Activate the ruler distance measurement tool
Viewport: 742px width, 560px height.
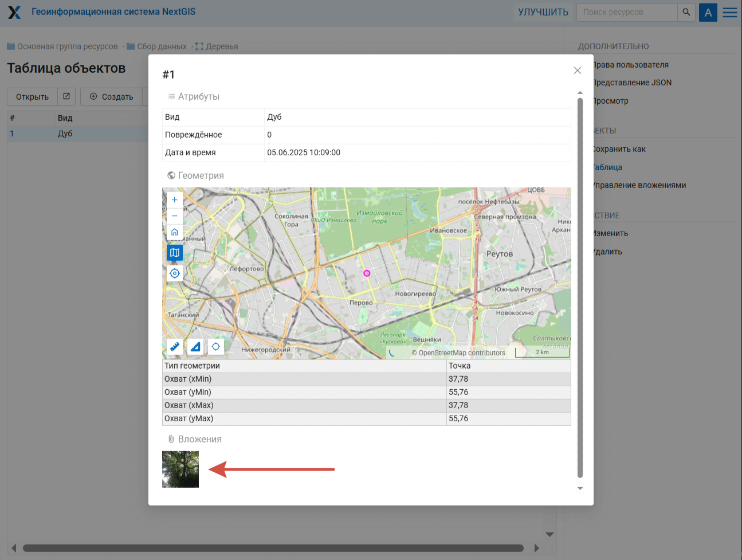click(x=175, y=346)
